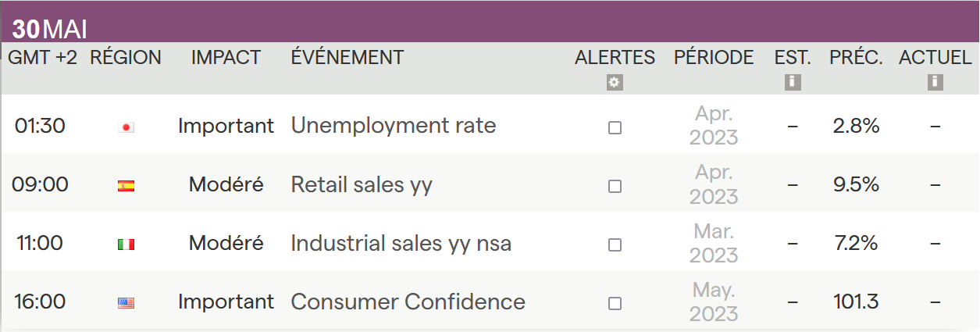
Task: Click the United States flag icon
Action: click(126, 303)
